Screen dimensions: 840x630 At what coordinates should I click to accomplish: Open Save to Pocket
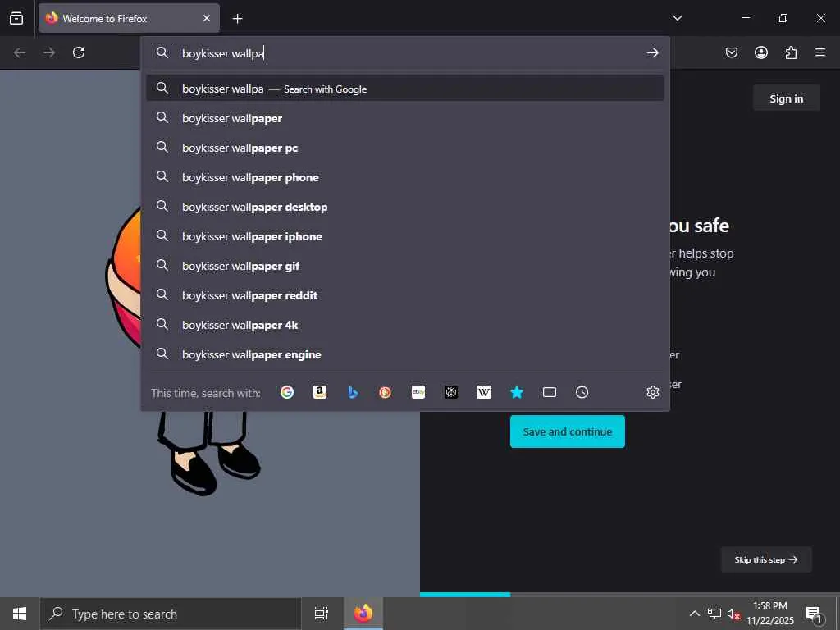coord(732,52)
